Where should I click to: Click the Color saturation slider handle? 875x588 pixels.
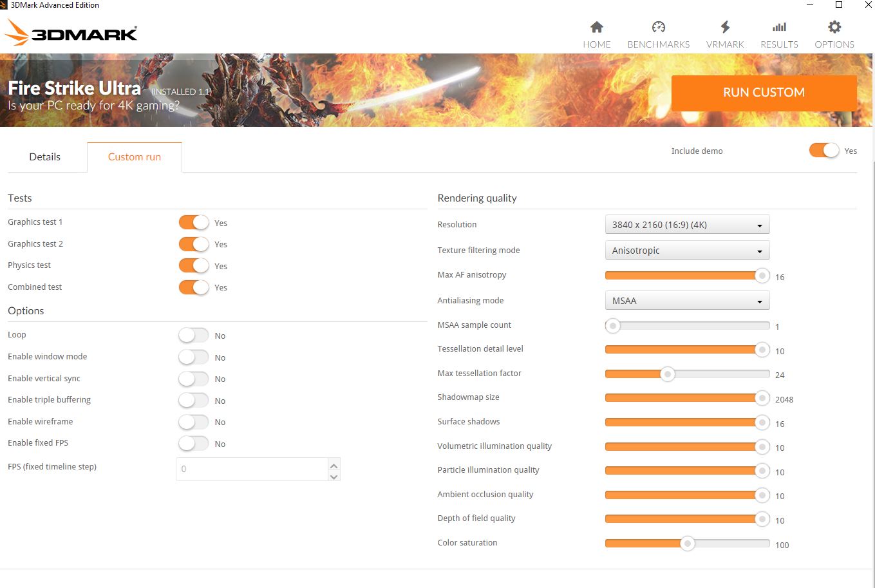click(x=688, y=544)
